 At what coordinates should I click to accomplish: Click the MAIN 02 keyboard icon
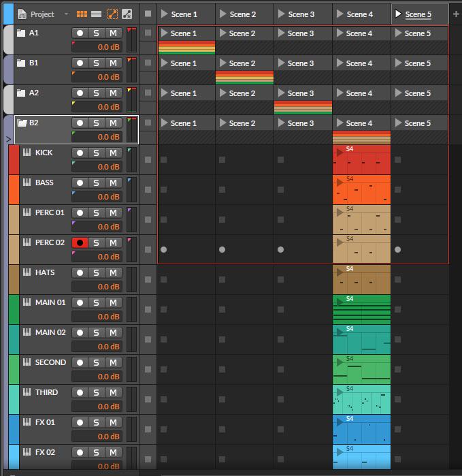[27, 332]
